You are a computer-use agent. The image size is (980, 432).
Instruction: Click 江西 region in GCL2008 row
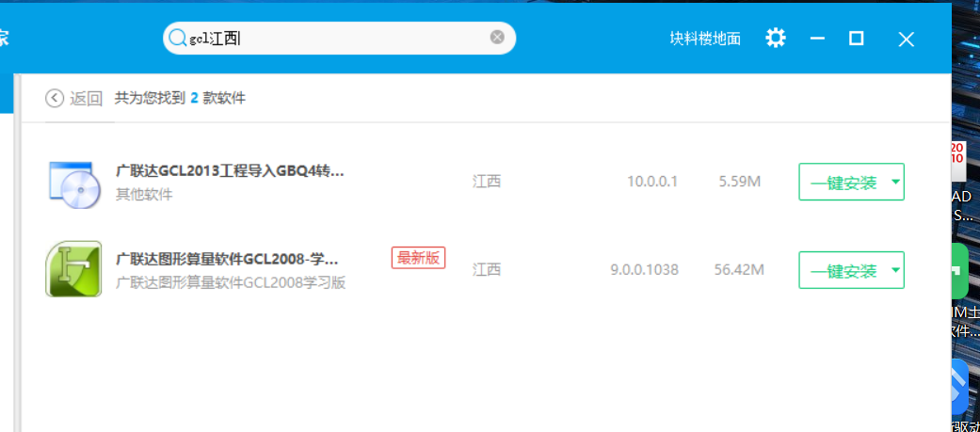coord(487,270)
